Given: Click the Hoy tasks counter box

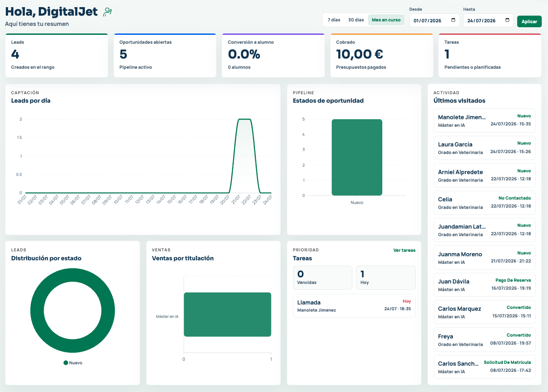Looking at the screenshot, I should 386,278.
